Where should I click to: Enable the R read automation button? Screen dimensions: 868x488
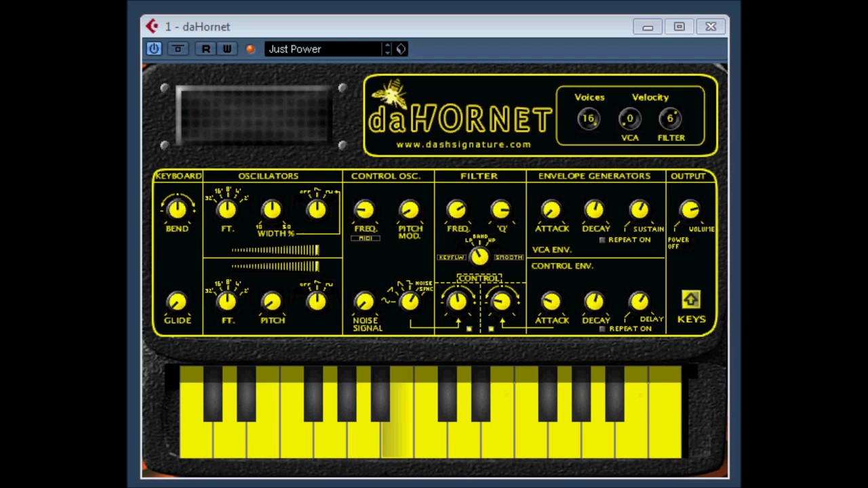[x=205, y=49]
